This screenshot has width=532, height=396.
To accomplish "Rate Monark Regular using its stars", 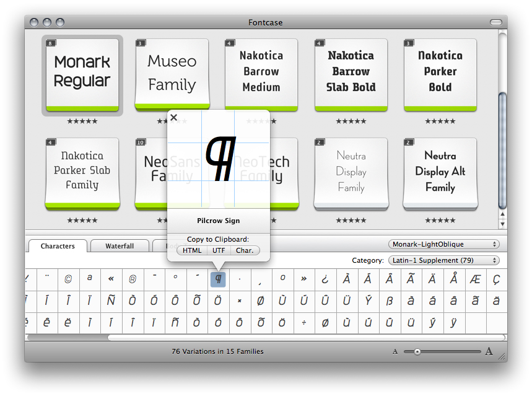I will pos(82,121).
